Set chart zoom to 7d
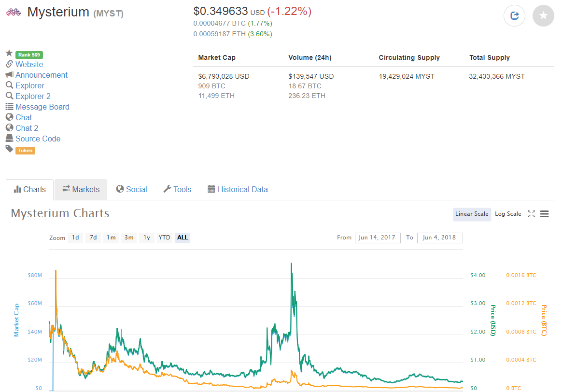563x392 pixels. click(x=93, y=238)
